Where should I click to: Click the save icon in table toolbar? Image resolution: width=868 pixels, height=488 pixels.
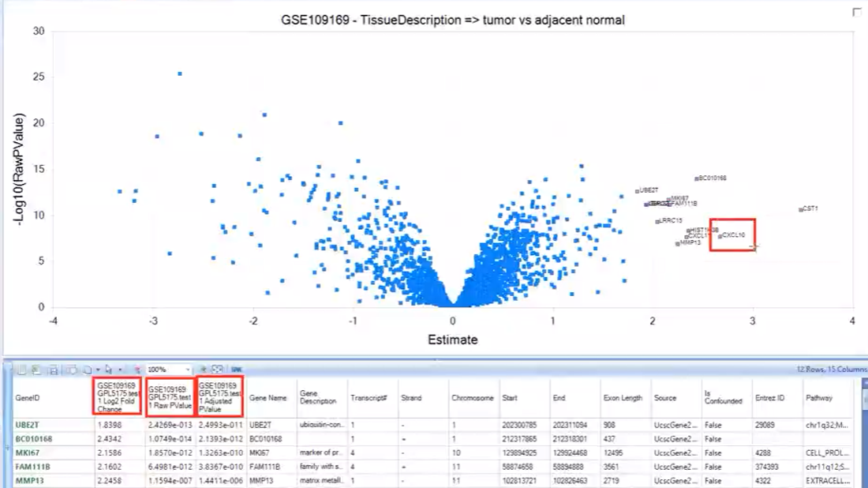tap(54, 370)
